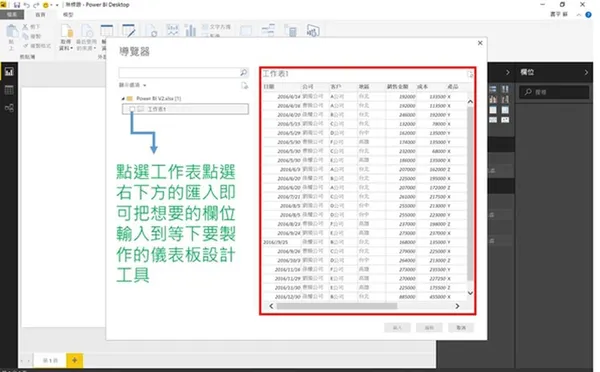This screenshot has width=600, height=372.
Task: Click the preview horizontal scrollbar thumb
Action: pyautogui.click(x=337, y=306)
